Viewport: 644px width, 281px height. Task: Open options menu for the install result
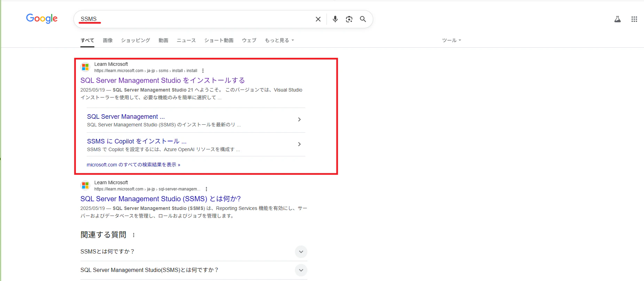coord(203,71)
